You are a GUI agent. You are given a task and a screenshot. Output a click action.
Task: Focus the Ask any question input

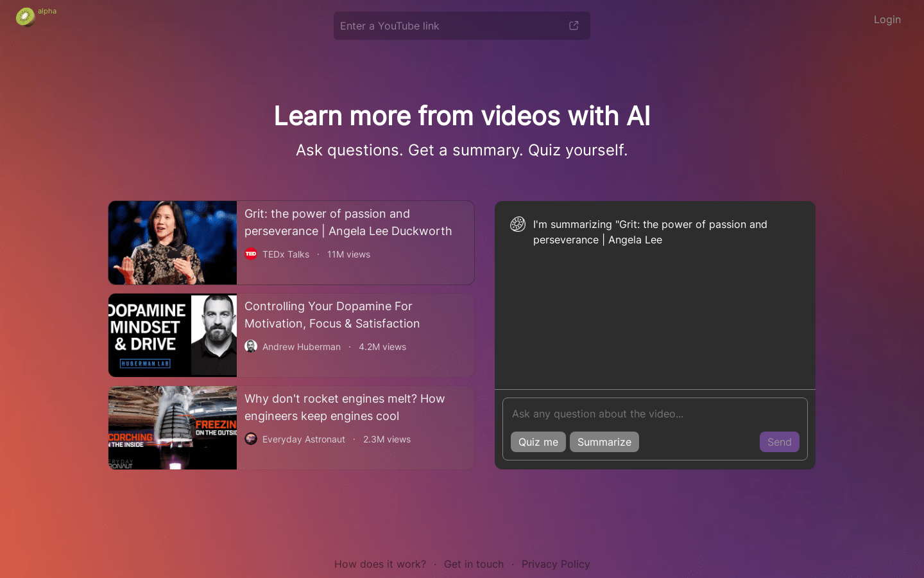tap(654, 414)
